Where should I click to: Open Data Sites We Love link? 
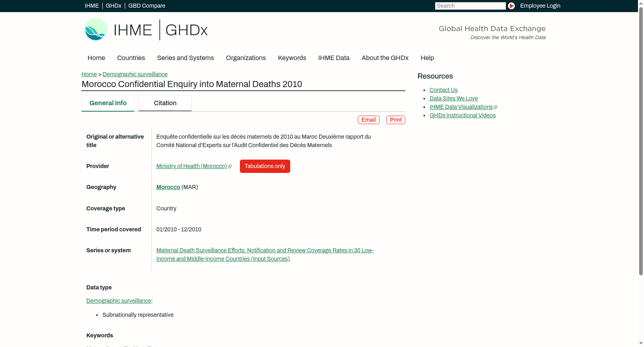454,98
